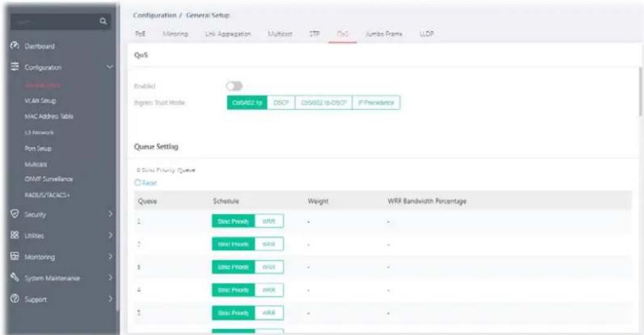This screenshot has width=644, height=335.
Task: Set queue 4 to WRR schedule
Action: coord(269,290)
